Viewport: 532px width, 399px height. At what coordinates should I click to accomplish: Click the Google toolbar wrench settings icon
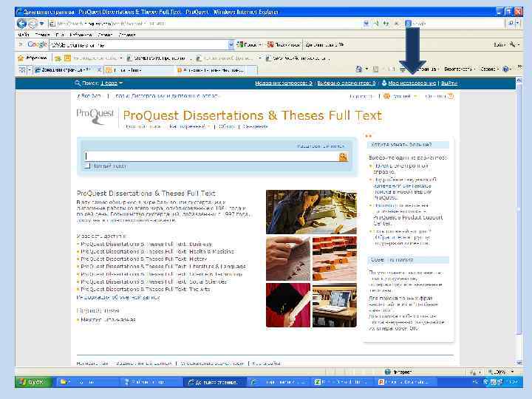coord(512,45)
